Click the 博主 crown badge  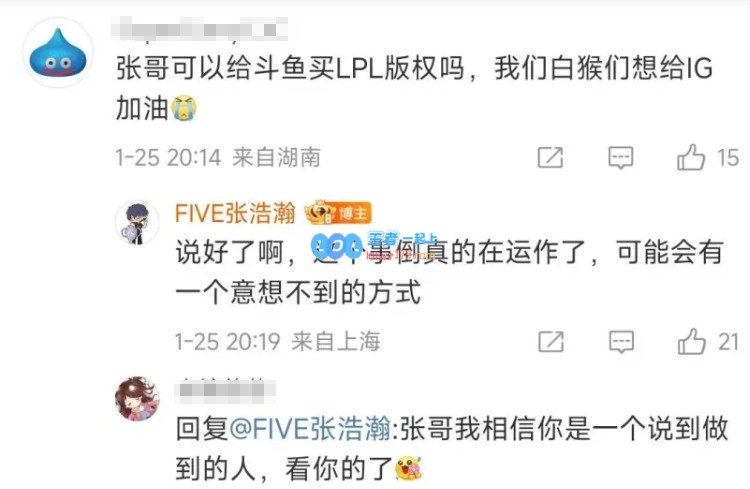tap(338, 212)
